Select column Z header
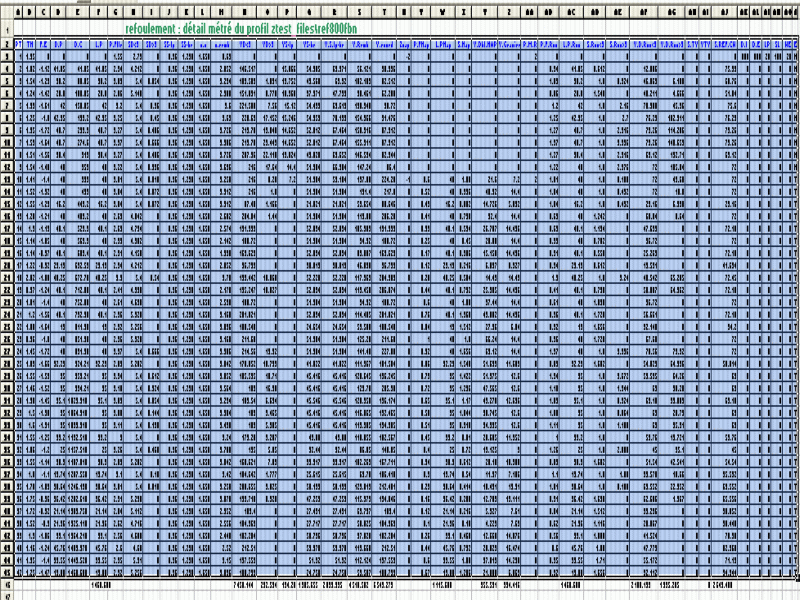The image size is (800, 600). (509, 11)
